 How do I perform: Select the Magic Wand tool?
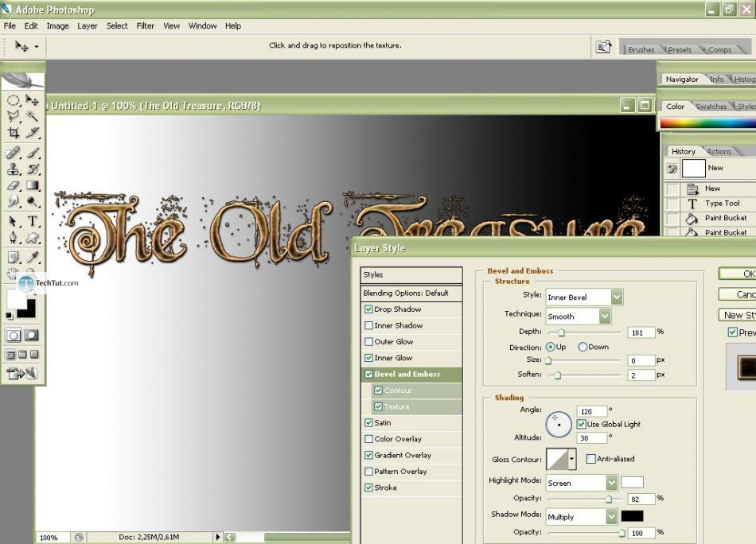point(33,116)
